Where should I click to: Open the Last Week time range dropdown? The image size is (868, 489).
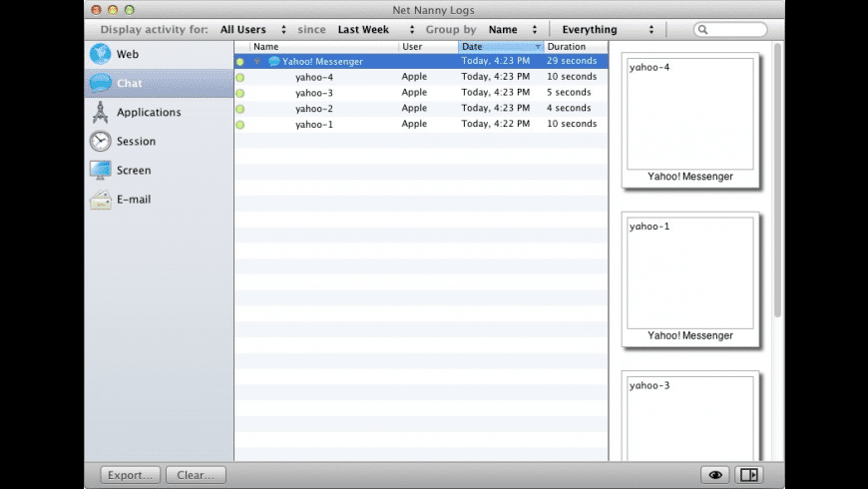click(x=376, y=29)
